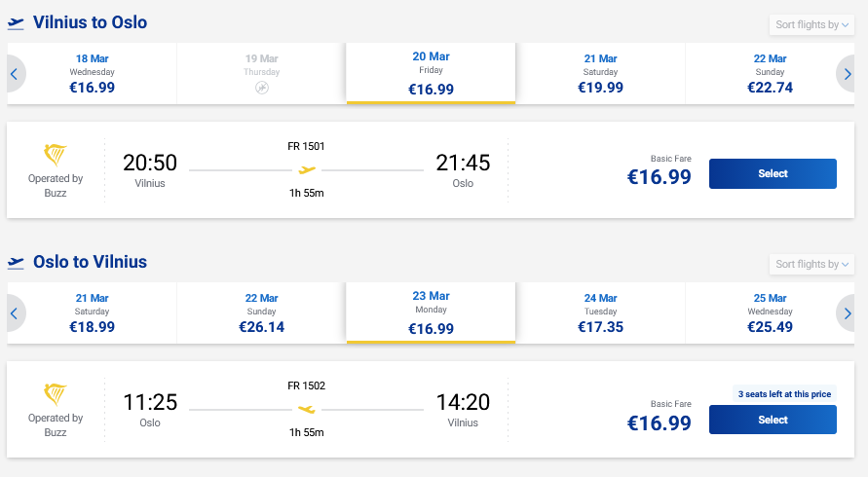Screen dimensions: 868x477
Task: Show earlier return dates with left arrow
Action: [x=15, y=313]
